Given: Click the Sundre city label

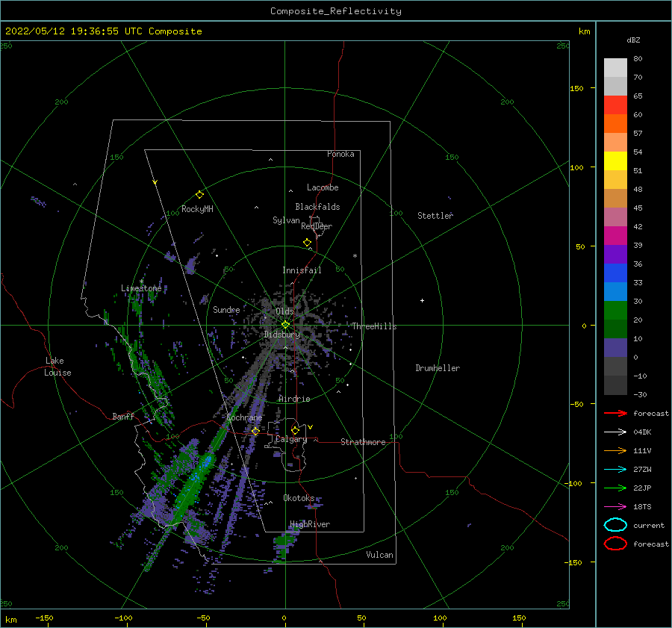Looking at the screenshot, I should (x=226, y=309).
